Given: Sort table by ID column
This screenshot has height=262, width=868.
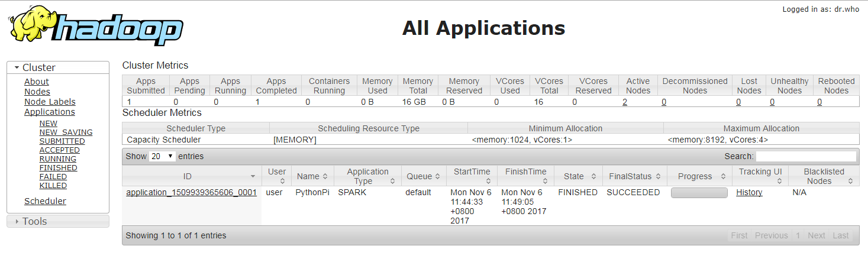Looking at the screenshot, I should [x=192, y=176].
